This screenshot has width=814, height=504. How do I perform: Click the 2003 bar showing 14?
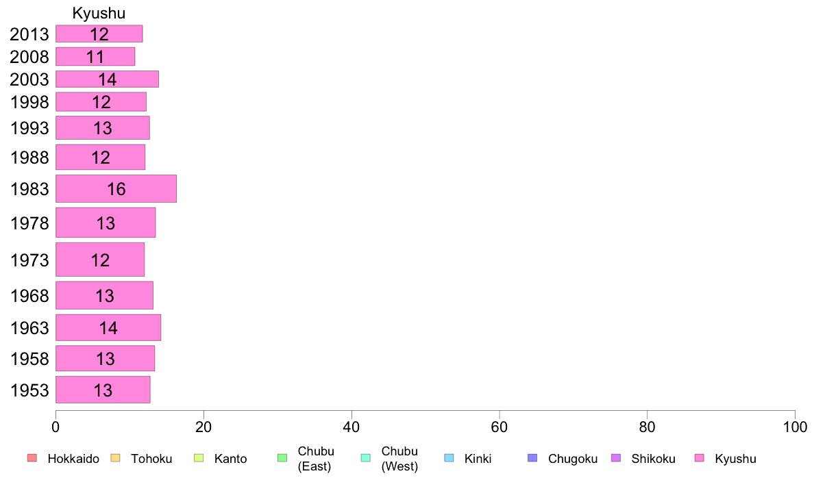pyautogui.click(x=108, y=79)
